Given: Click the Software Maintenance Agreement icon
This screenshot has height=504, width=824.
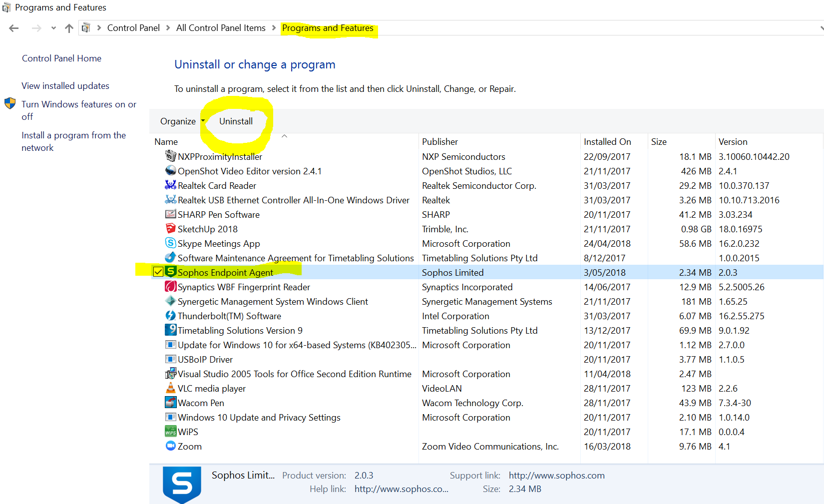Looking at the screenshot, I should click(x=170, y=257).
